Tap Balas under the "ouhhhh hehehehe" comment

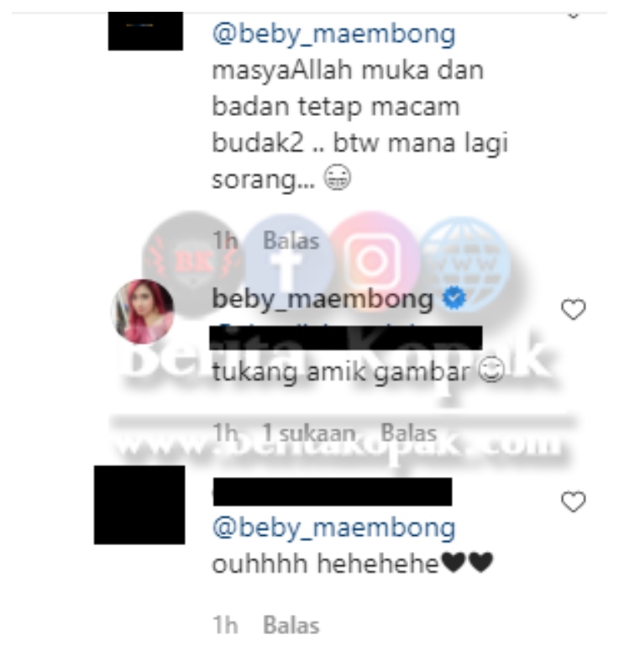click(291, 625)
